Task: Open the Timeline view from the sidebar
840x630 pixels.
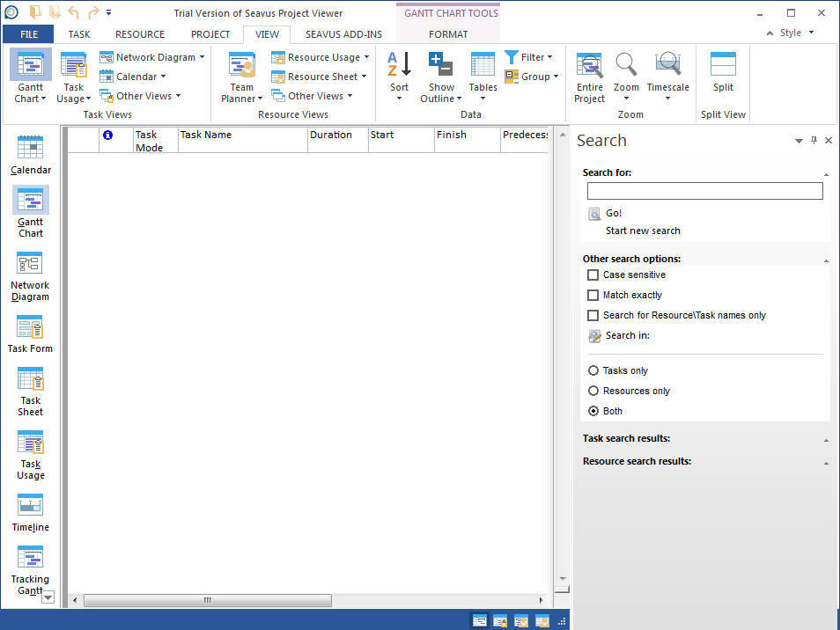Action: (x=30, y=513)
